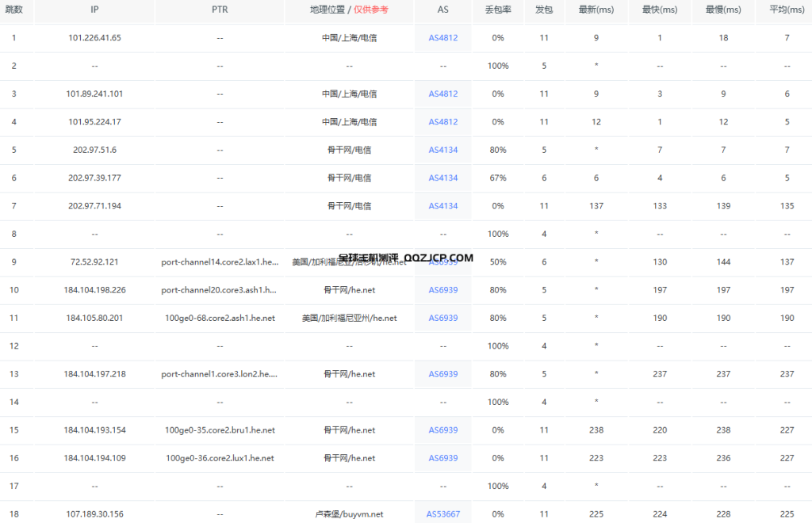Sort by the 丢包率 column header
The width and height of the screenshot is (812, 523).
[497, 11]
